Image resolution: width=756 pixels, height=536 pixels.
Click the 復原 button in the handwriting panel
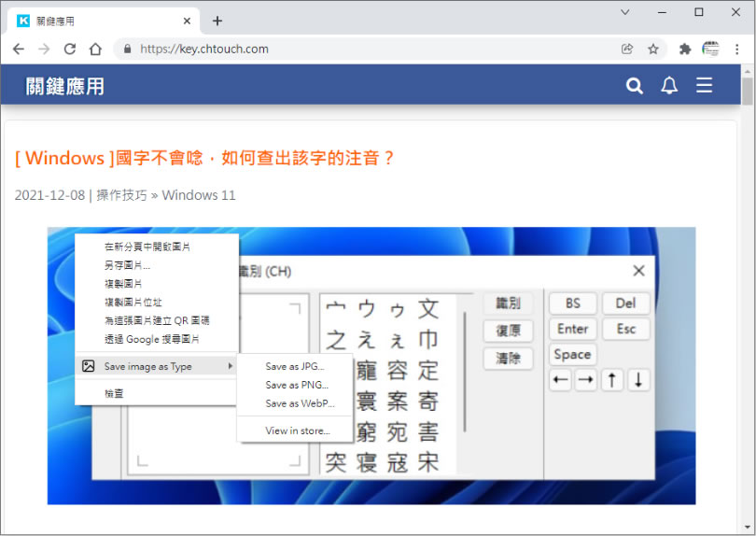coord(508,331)
